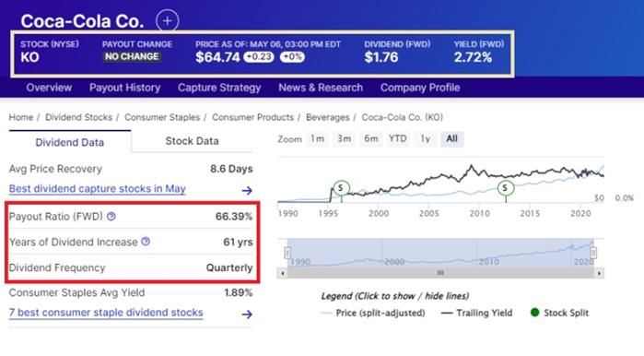Click the left scroll arrow under the chart
Screen dimensions: 644x356
pos(282,273)
